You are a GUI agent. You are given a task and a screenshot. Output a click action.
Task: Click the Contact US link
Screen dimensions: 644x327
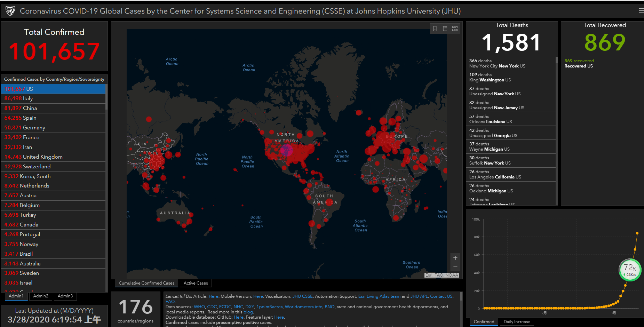pos(441,296)
